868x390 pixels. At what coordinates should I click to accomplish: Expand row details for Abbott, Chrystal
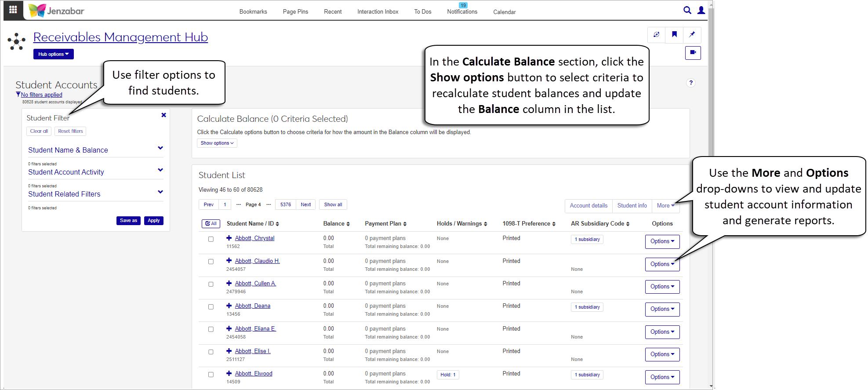(x=229, y=238)
